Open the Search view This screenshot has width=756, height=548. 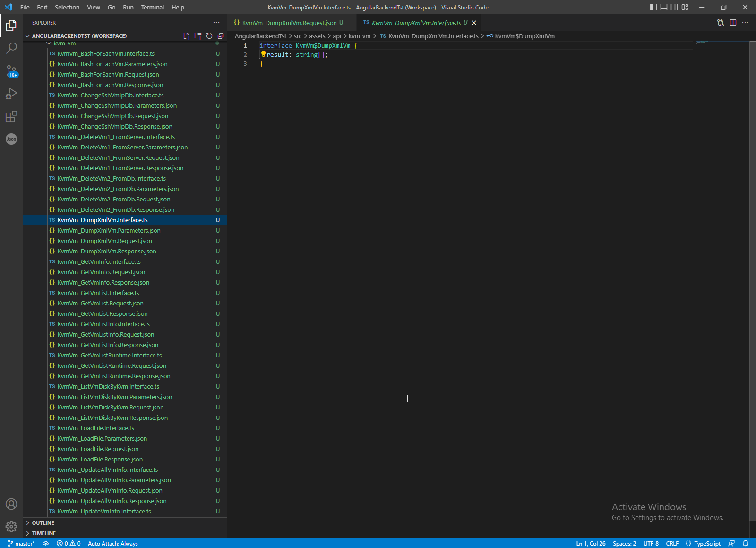point(11,48)
